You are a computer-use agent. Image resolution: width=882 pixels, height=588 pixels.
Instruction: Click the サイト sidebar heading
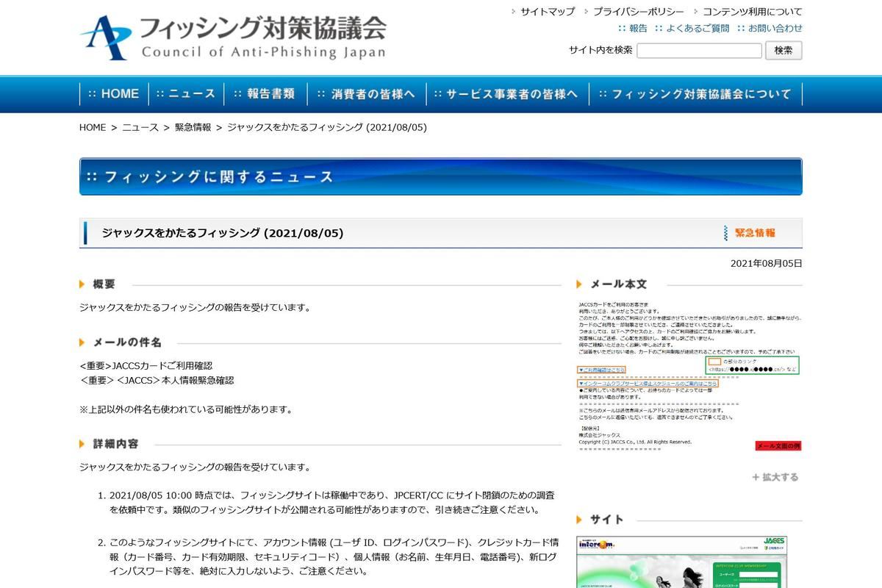tap(606, 519)
